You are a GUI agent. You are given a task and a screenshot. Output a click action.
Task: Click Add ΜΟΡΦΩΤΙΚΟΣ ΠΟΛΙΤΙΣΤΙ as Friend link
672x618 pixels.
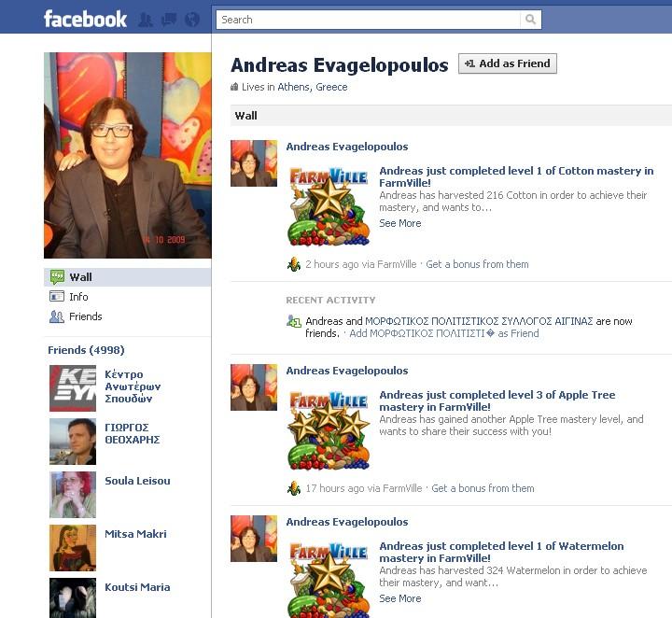tap(444, 333)
